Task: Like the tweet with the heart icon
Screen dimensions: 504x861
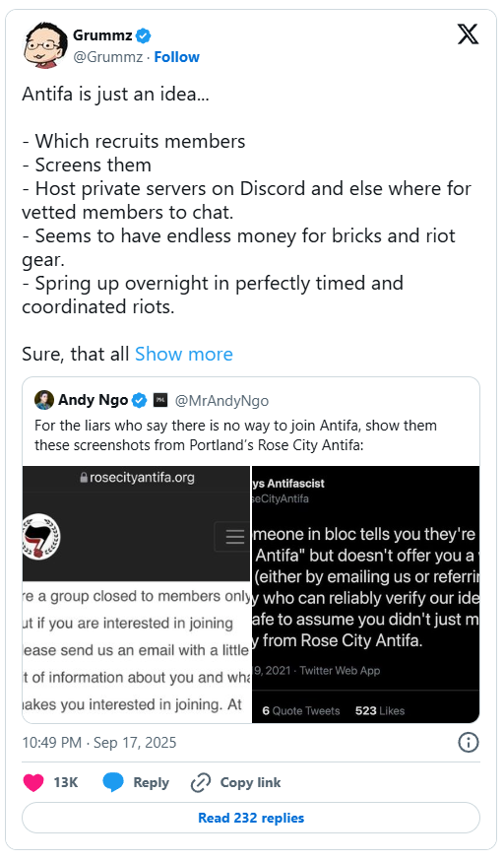Action: (33, 782)
